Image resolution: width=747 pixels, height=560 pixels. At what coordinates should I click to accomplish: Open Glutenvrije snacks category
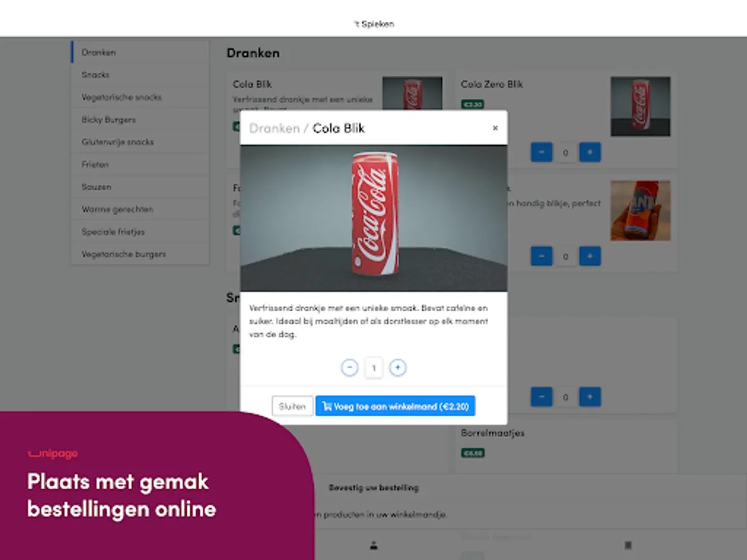(x=140, y=142)
